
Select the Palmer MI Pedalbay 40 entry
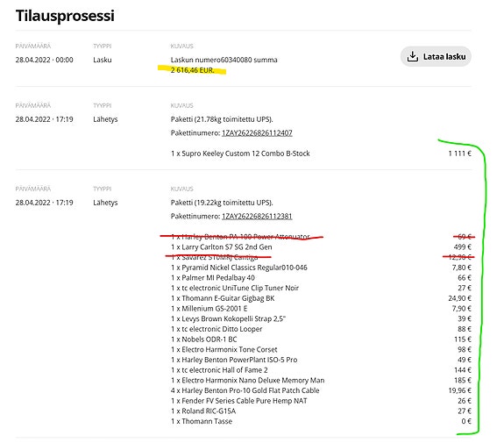coord(213,277)
